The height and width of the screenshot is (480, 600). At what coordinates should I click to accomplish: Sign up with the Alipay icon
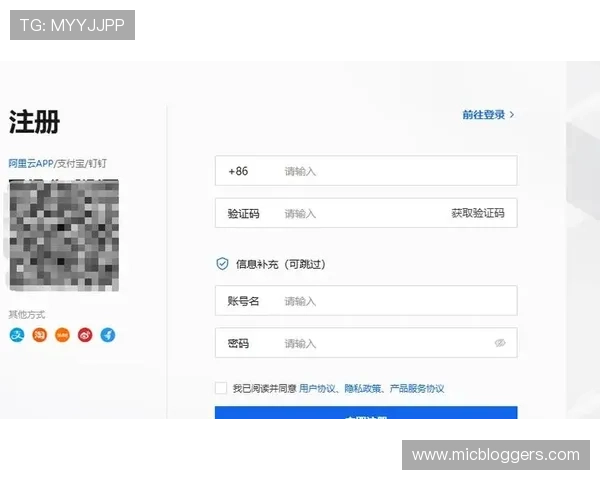click(17, 335)
